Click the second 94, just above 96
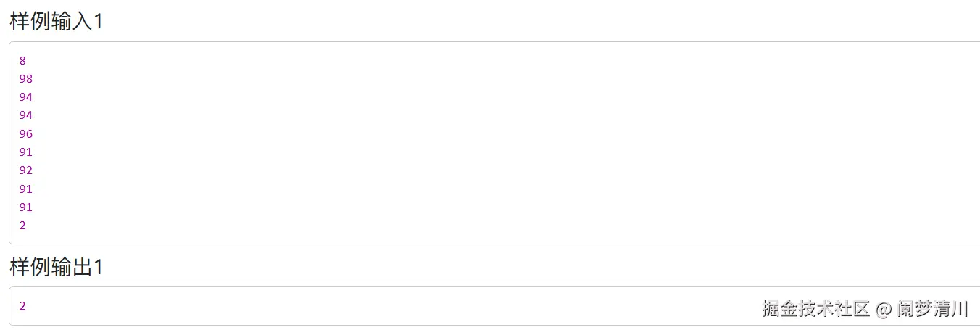The image size is (980, 330). click(x=26, y=115)
